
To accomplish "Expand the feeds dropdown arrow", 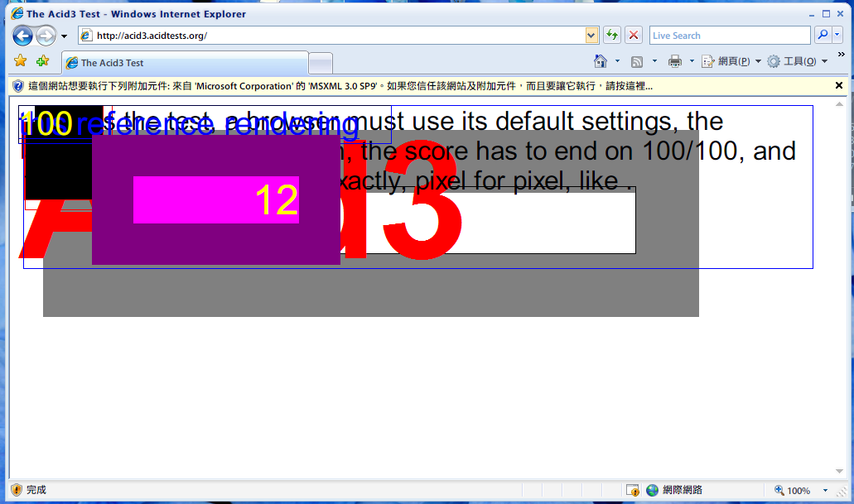I will click(654, 61).
